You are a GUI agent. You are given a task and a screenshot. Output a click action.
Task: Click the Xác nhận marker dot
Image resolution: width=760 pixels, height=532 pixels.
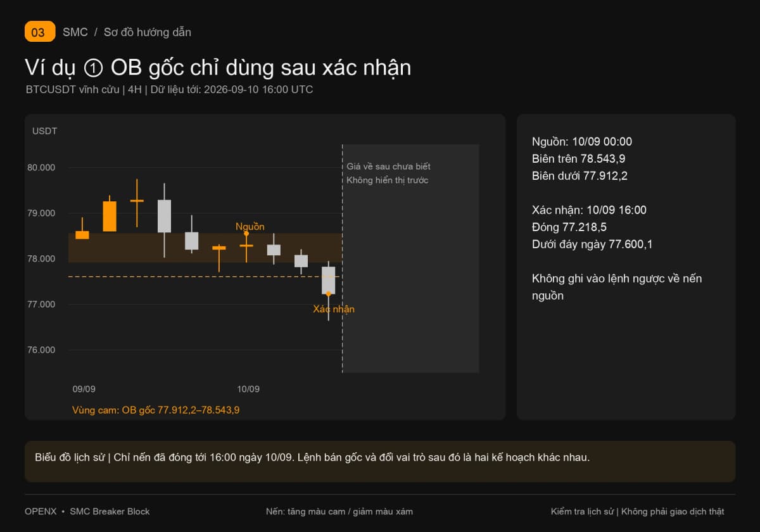point(328,293)
